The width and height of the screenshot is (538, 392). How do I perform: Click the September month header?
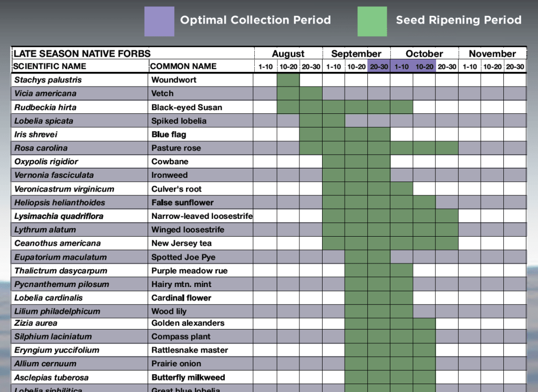tap(356, 54)
